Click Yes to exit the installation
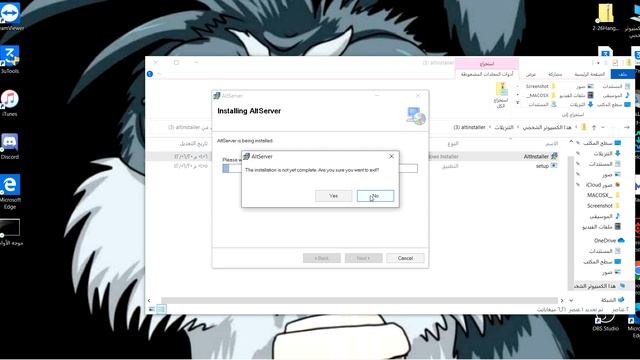 (x=333, y=196)
